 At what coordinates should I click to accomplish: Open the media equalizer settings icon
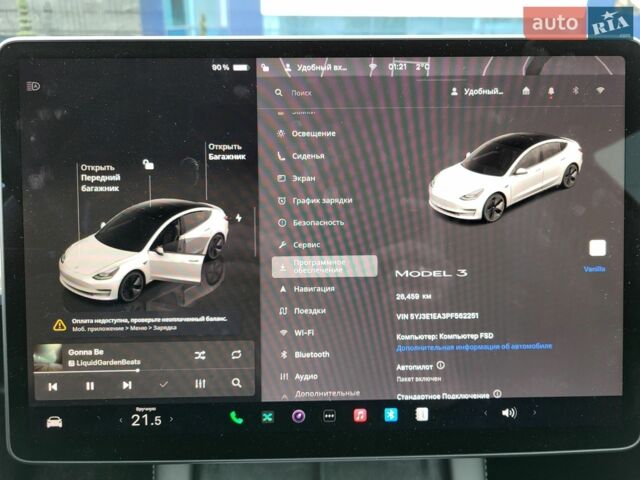point(200,384)
